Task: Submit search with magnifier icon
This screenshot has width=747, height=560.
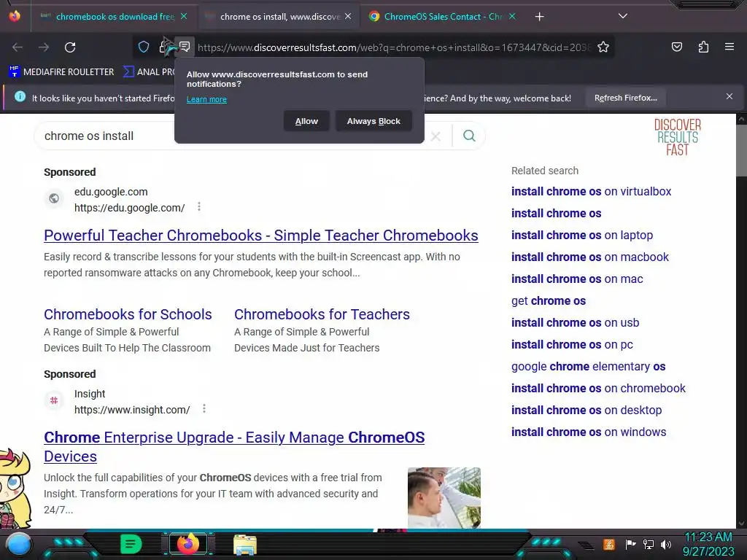Action: click(469, 136)
